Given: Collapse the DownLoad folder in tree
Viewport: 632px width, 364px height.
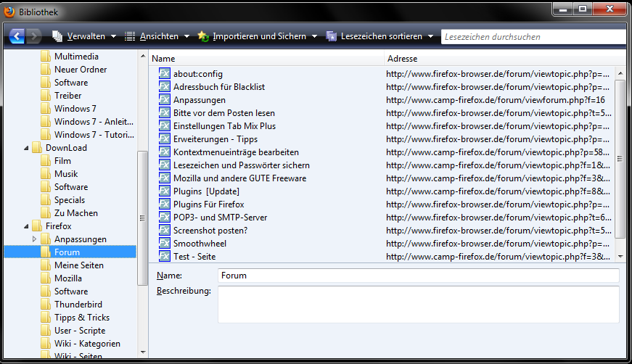Looking at the screenshot, I should pos(27,148).
